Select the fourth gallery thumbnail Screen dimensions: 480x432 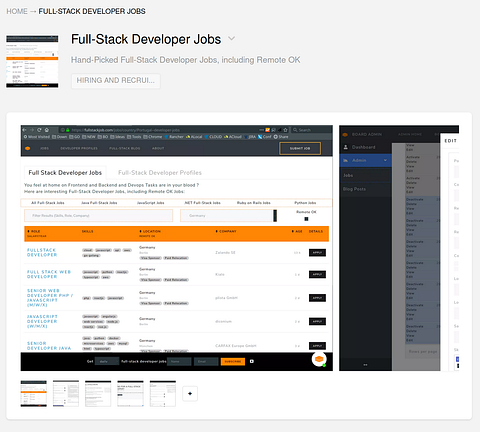coord(130,394)
